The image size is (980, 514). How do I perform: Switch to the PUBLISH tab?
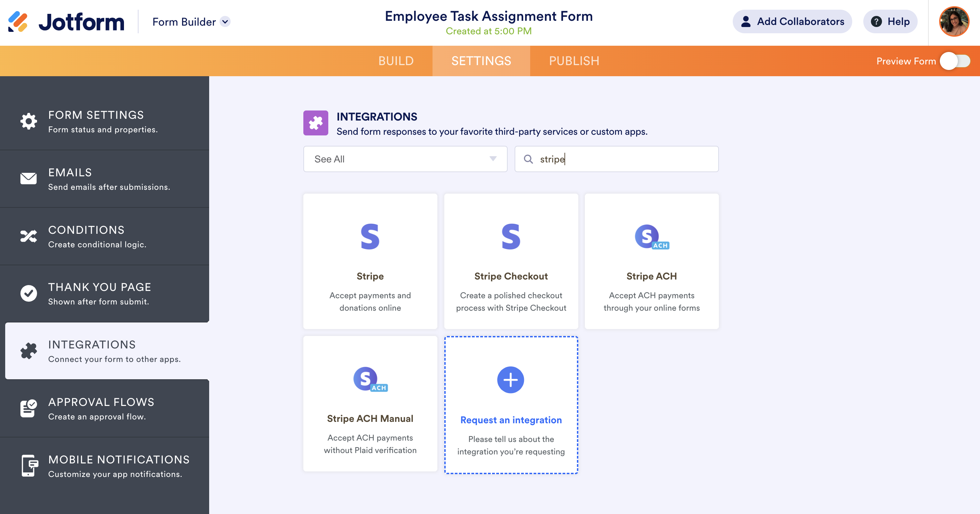pyautogui.click(x=574, y=61)
